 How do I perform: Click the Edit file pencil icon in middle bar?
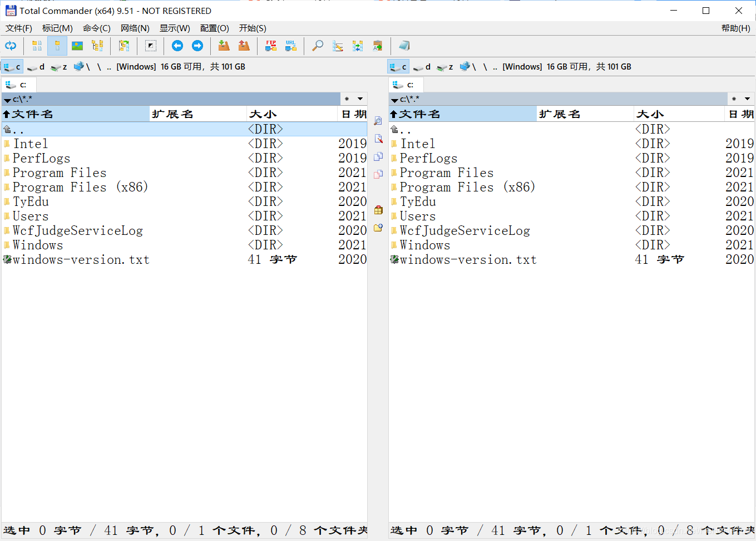[x=378, y=139]
